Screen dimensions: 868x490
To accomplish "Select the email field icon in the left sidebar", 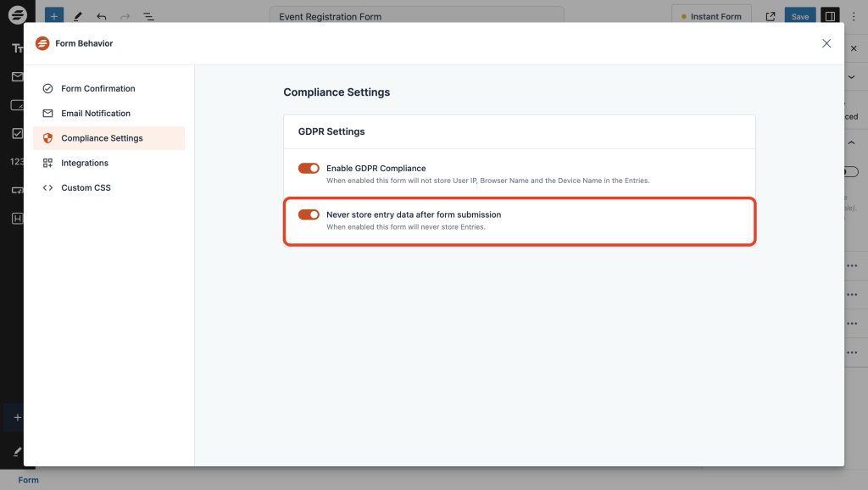I will coord(17,76).
